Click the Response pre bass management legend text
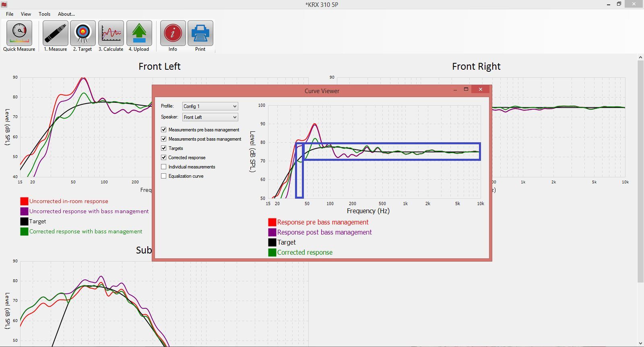The image size is (644, 347). click(323, 222)
